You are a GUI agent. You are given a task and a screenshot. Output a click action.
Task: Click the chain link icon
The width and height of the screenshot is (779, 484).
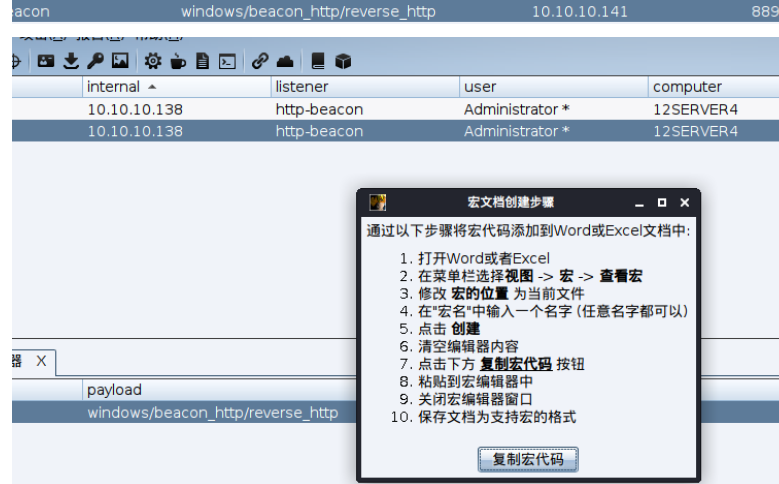[x=260, y=61]
